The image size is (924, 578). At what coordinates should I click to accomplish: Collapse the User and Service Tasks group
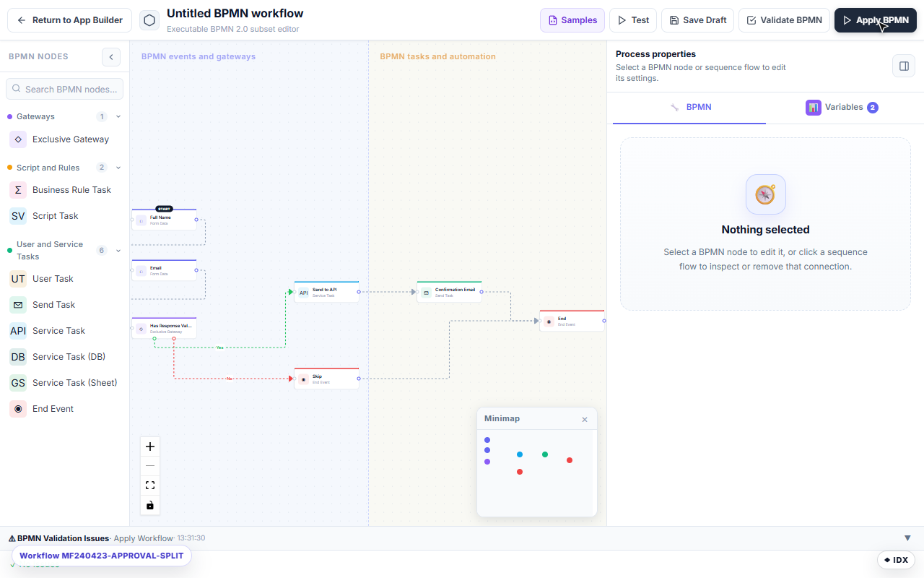tap(118, 251)
